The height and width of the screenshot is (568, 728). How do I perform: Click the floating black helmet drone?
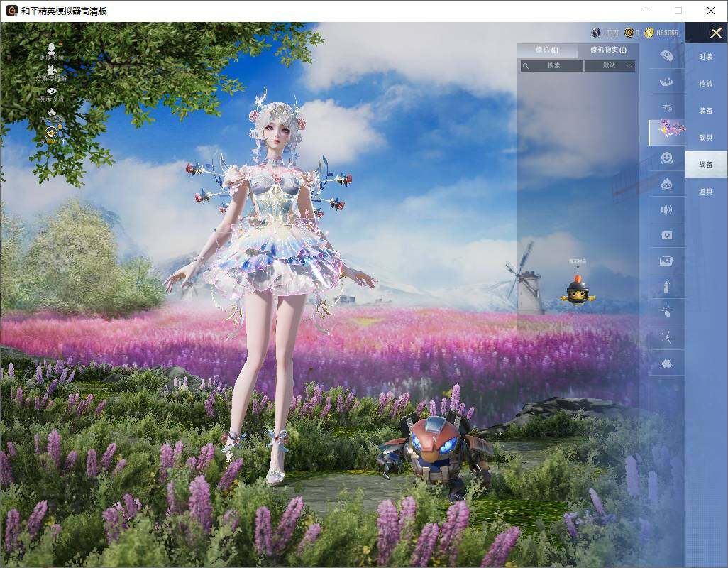[x=578, y=290]
